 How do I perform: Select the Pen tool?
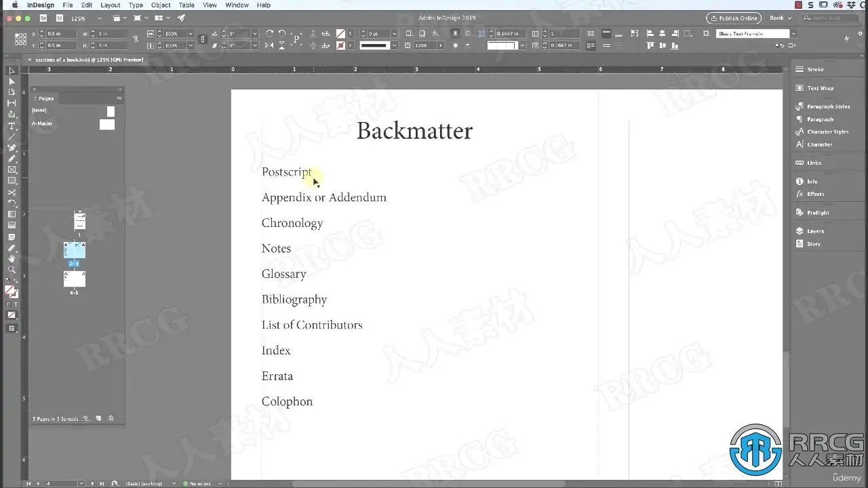tap(12, 148)
